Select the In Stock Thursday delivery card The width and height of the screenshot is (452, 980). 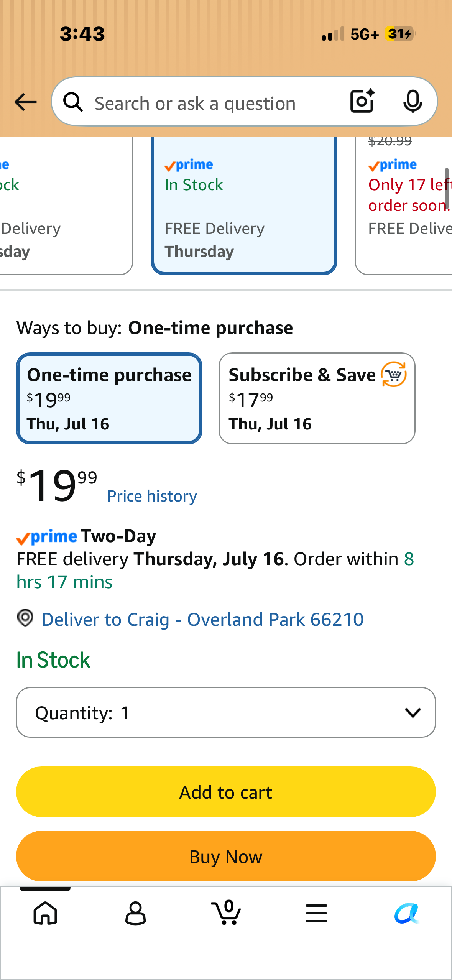(244, 206)
